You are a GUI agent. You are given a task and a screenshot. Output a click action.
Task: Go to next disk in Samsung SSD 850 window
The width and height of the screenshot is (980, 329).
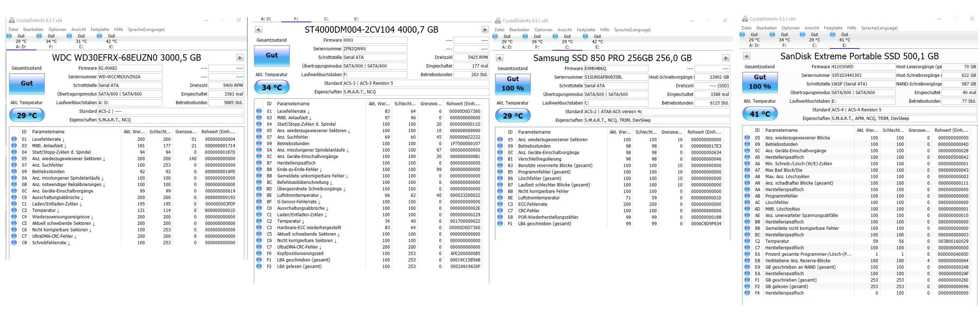tap(726, 58)
